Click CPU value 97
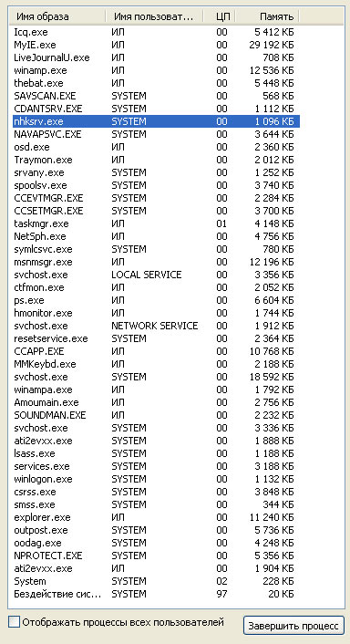The height and width of the screenshot is (644, 350). click(221, 595)
